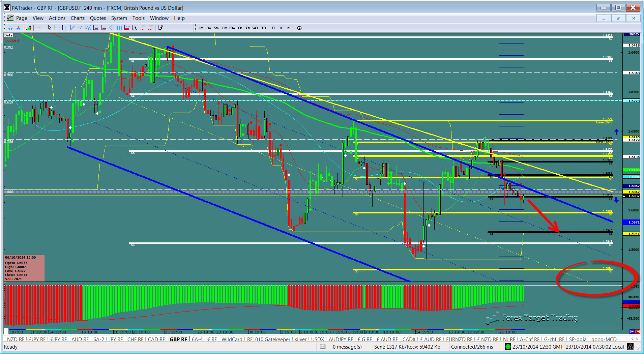Switch to the NZD RF page tab
This screenshot has width=644, height=354.
click(16, 339)
